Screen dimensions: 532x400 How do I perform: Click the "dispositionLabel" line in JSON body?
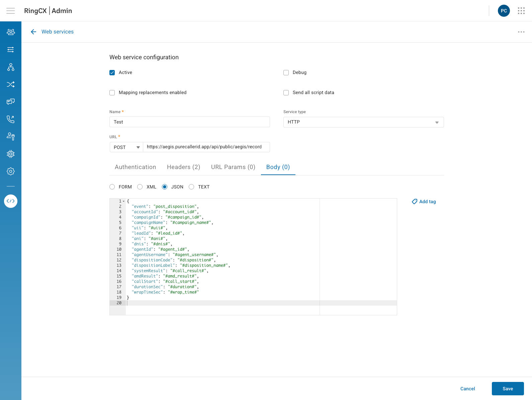click(181, 265)
